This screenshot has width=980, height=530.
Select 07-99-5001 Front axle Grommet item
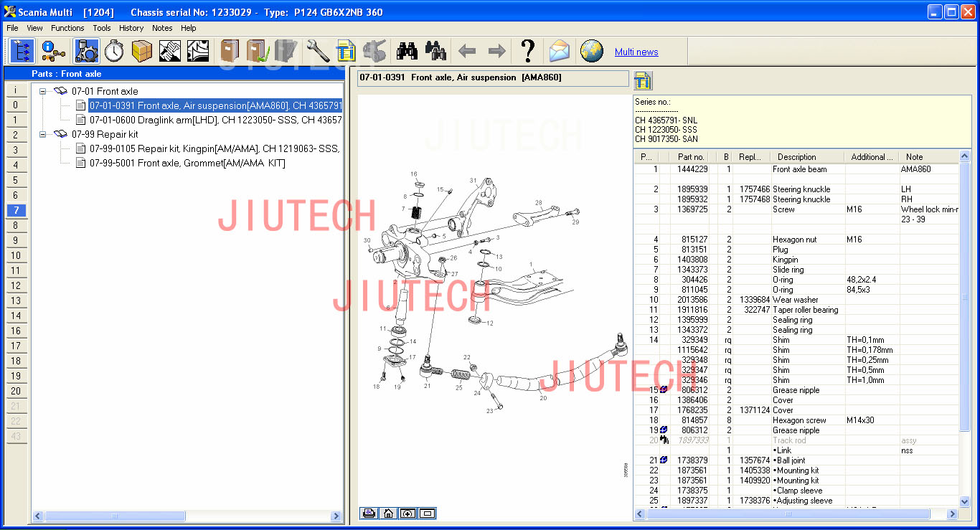click(x=187, y=163)
